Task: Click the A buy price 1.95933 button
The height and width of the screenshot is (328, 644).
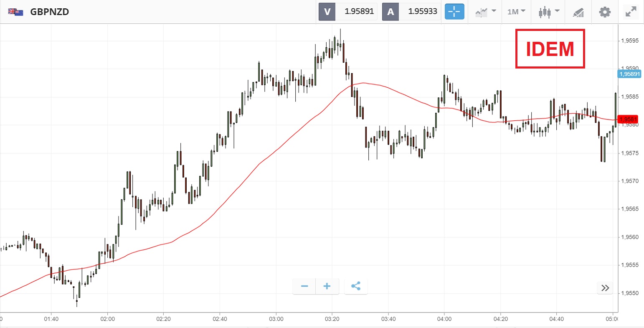Action: [412, 12]
